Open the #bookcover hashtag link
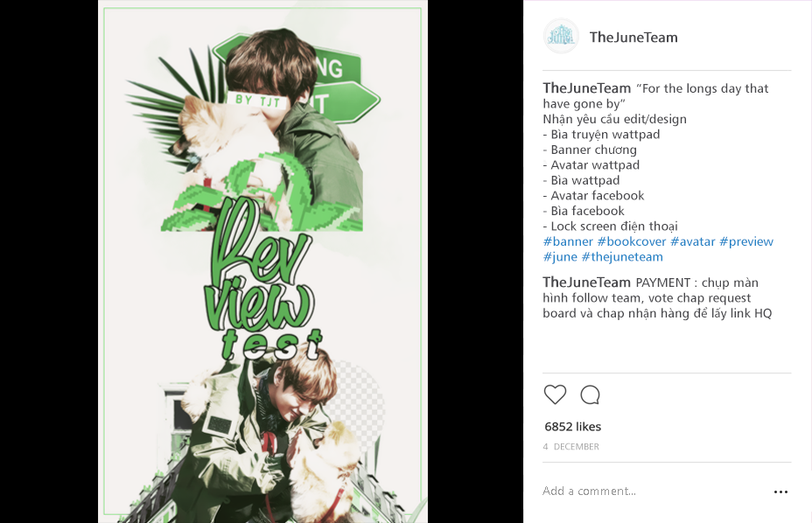This screenshot has height=523, width=812. coord(631,241)
